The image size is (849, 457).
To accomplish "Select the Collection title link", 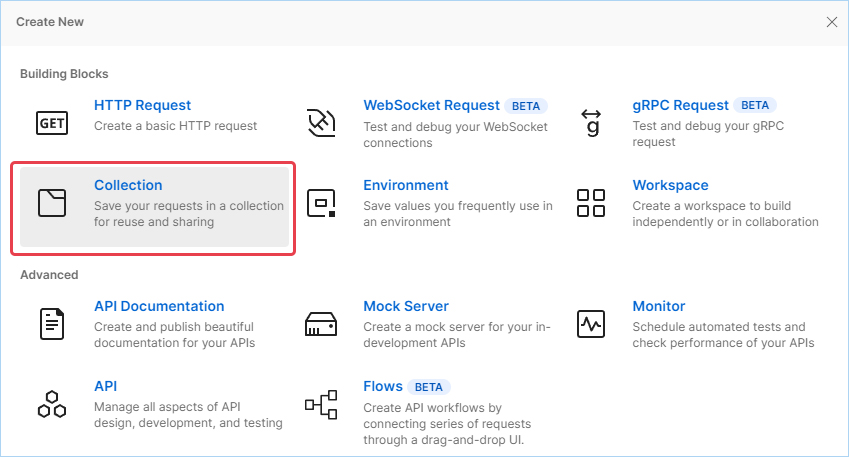I will tap(128, 185).
